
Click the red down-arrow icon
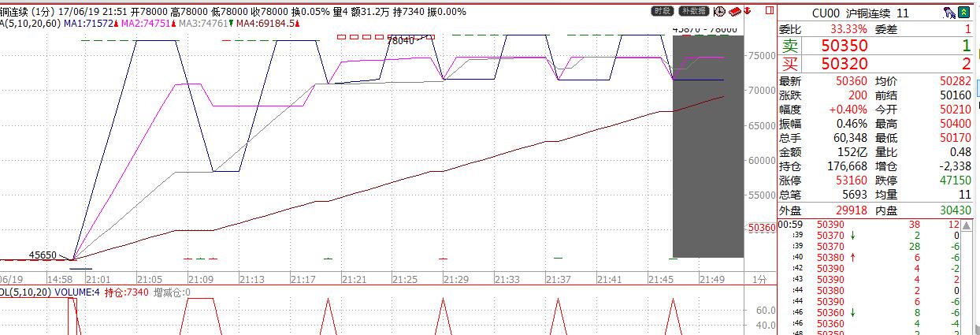tap(747, 11)
